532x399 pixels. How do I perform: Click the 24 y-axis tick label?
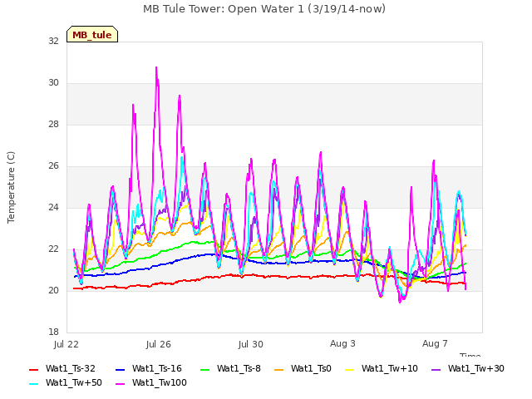53,207
